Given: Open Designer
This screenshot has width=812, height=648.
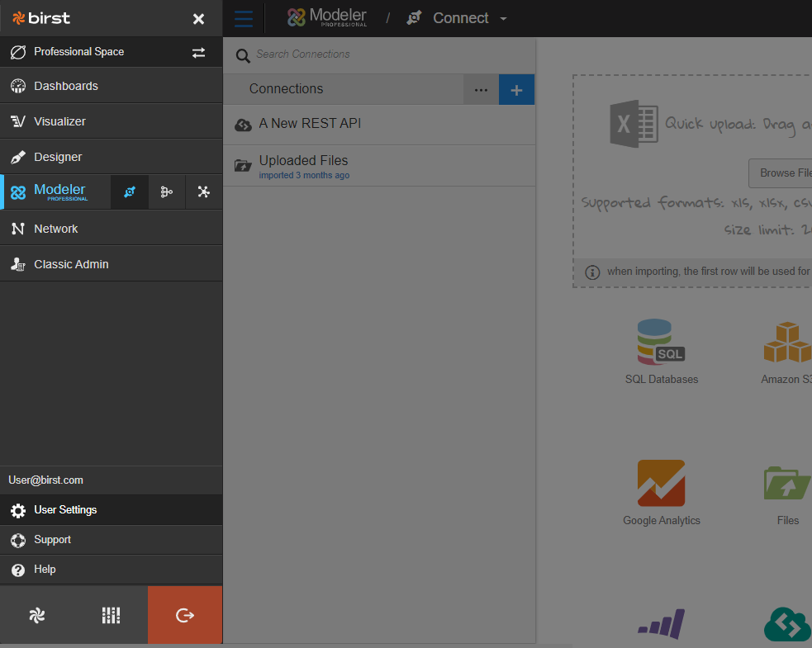Looking at the screenshot, I should tap(112, 157).
